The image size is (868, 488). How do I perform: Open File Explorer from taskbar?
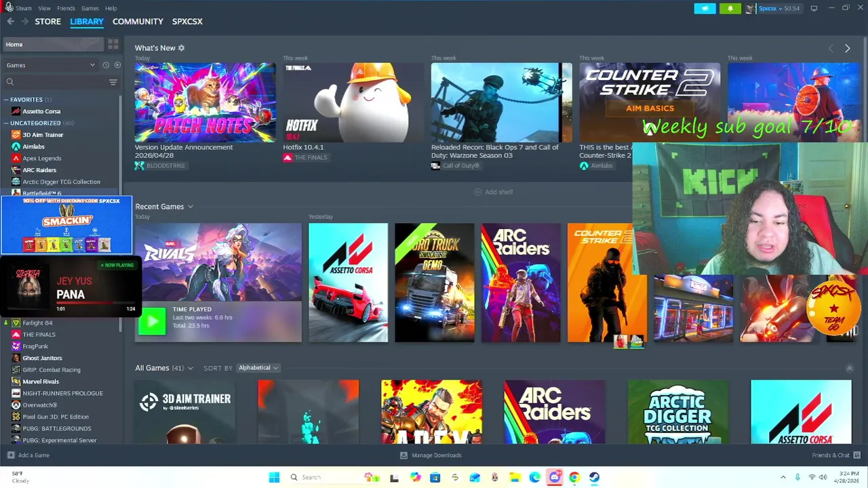(515, 477)
